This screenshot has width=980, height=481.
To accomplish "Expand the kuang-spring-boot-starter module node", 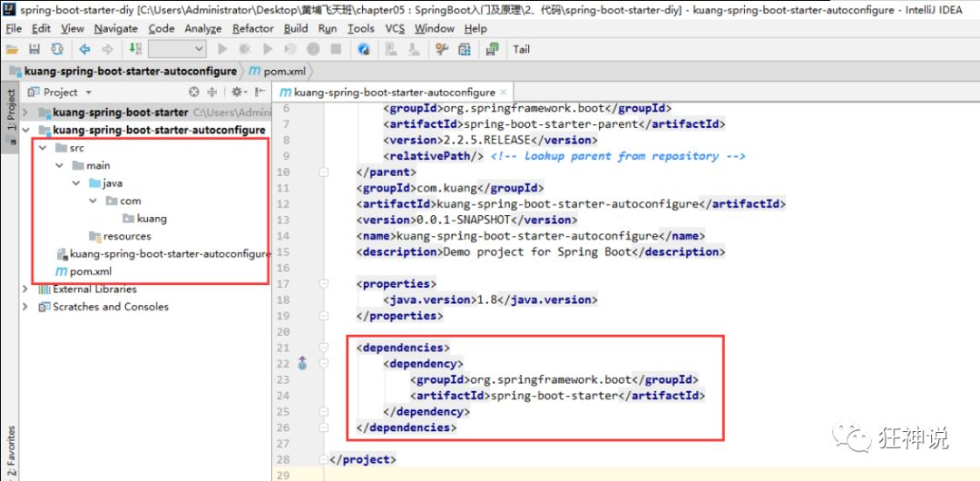I will click(x=25, y=113).
